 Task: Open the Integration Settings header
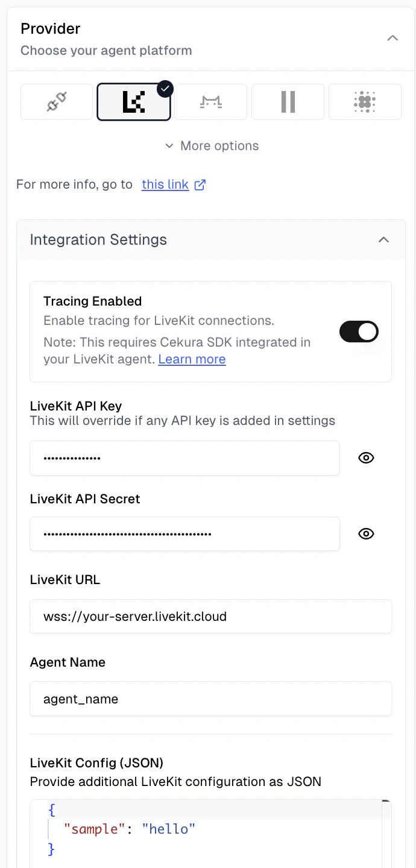(98, 239)
